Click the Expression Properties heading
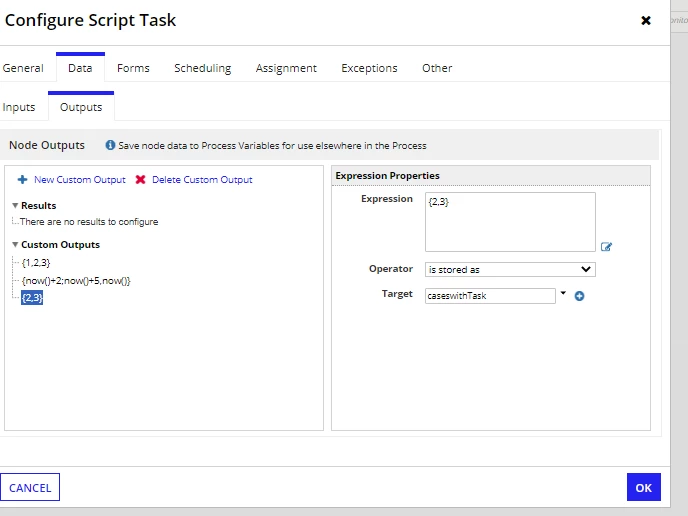 (387, 176)
